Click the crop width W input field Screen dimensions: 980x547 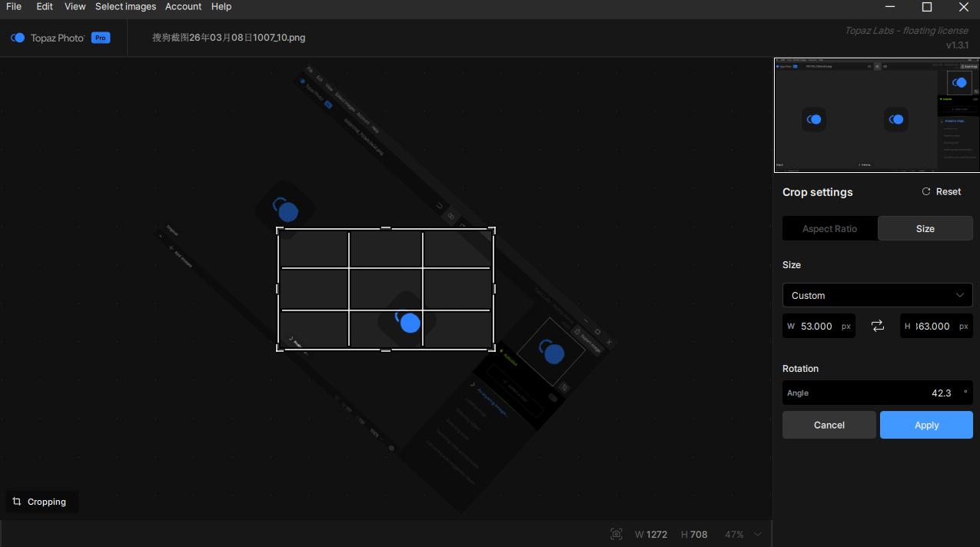pos(818,326)
